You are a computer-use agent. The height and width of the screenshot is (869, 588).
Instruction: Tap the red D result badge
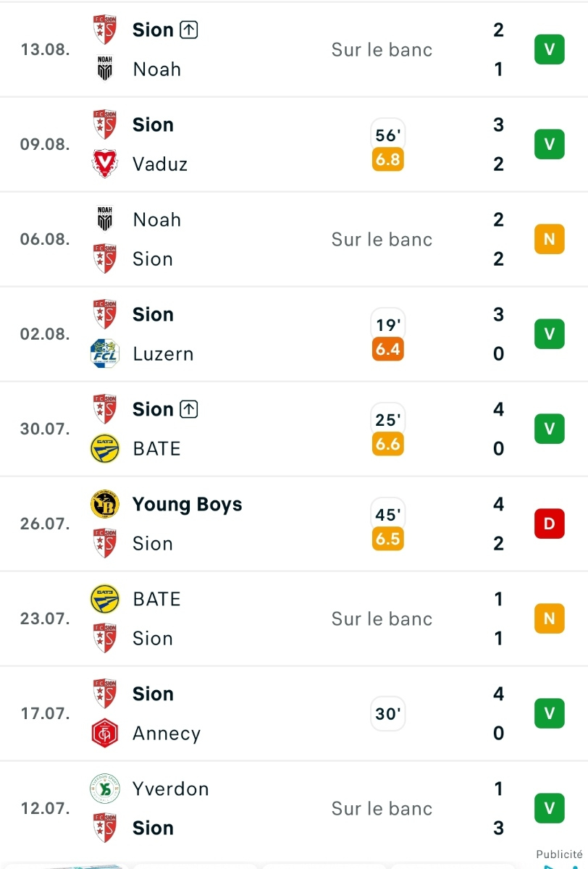[x=549, y=524]
